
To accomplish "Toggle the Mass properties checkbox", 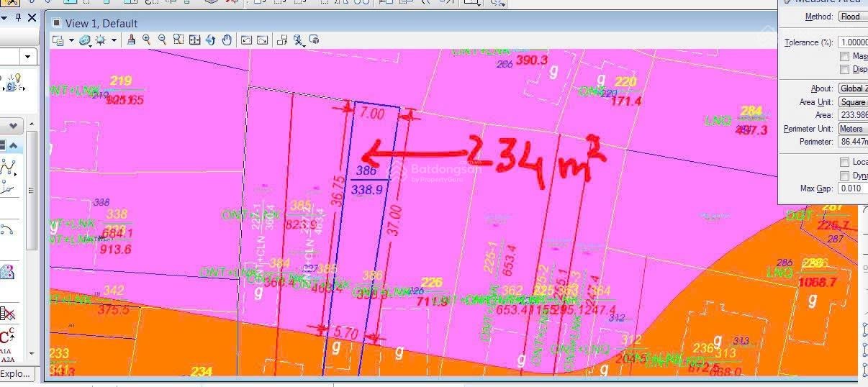I will pyautogui.click(x=844, y=56).
